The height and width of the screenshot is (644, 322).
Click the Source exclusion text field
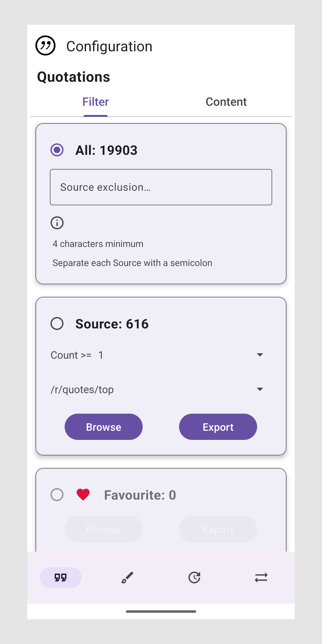coord(161,187)
